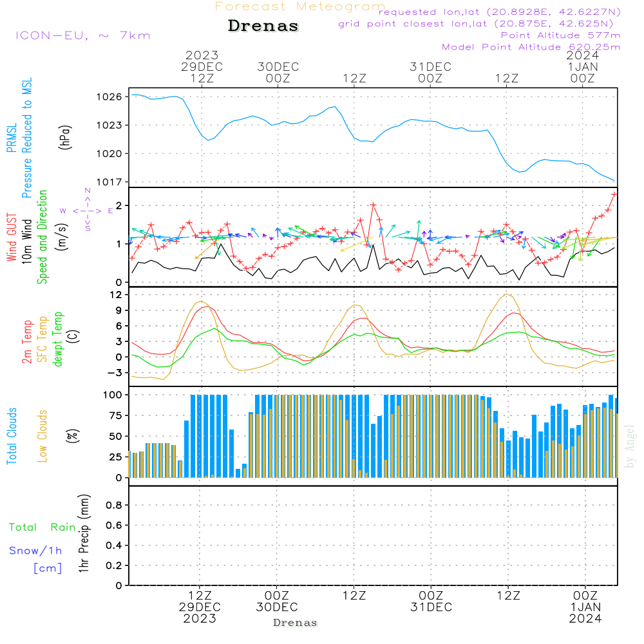Click the 12 temperature tick value
This screenshot has height=644, width=644.
[x=116, y=295]
